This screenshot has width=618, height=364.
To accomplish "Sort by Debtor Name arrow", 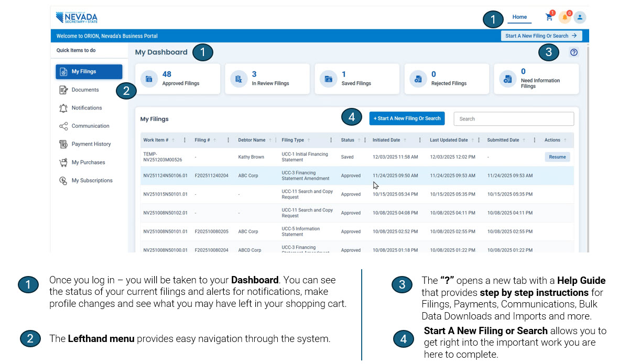I will pos(270,140).
